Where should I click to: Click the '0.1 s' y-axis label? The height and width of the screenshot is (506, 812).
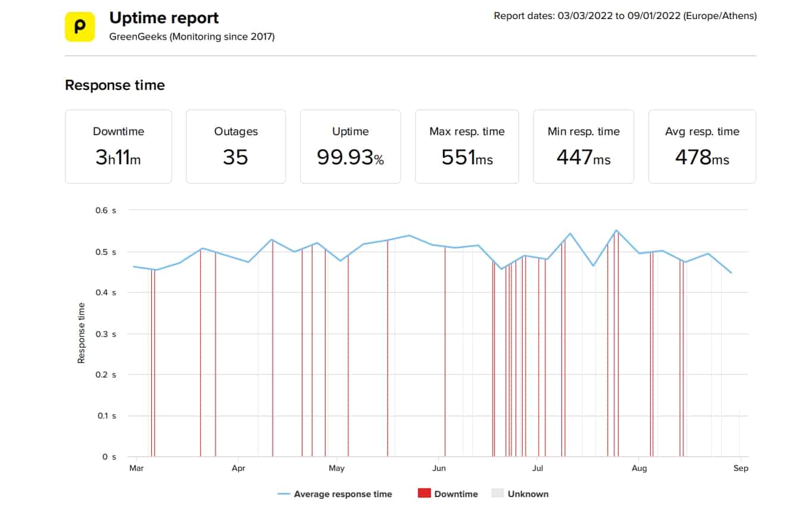107,416
